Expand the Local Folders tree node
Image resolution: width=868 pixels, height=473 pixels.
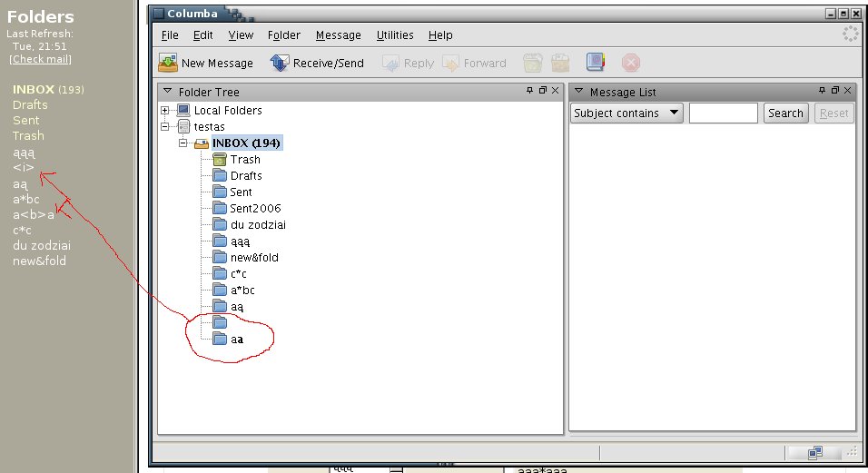[165, 111]
